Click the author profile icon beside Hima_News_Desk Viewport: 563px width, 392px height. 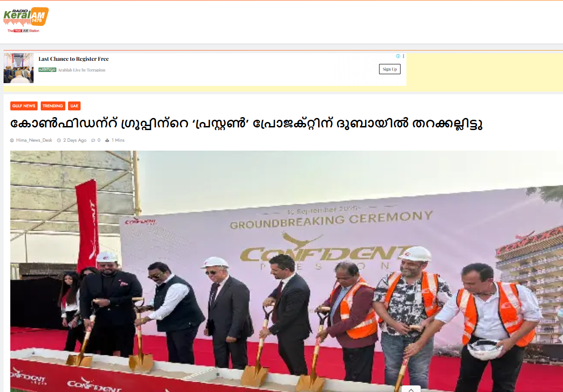click(12, 140)
